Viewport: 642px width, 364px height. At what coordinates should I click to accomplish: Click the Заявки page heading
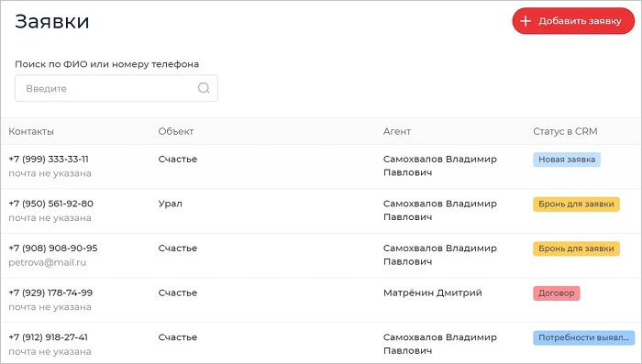click(x=52, y=21)
